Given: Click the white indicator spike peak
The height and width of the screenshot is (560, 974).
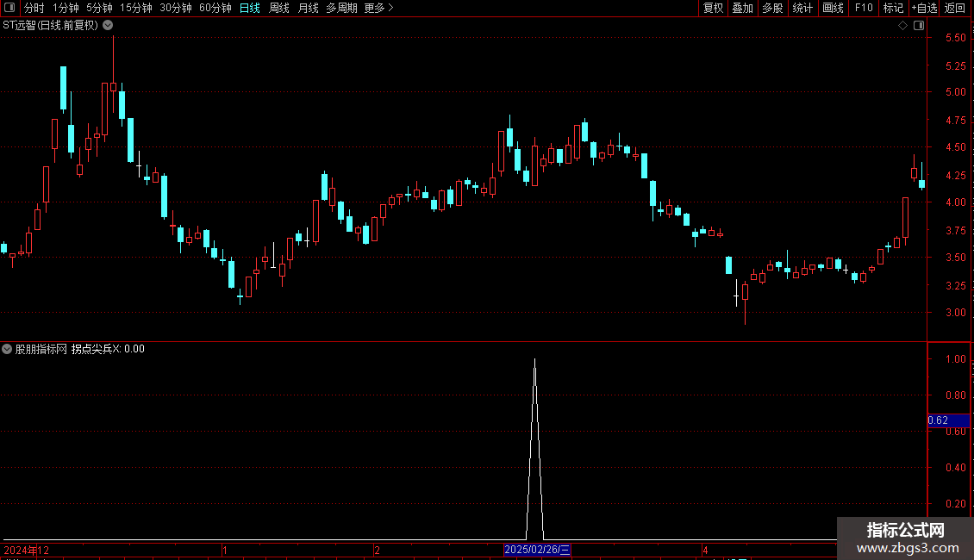Looking at the screenshot, I should tap(534, 360).
